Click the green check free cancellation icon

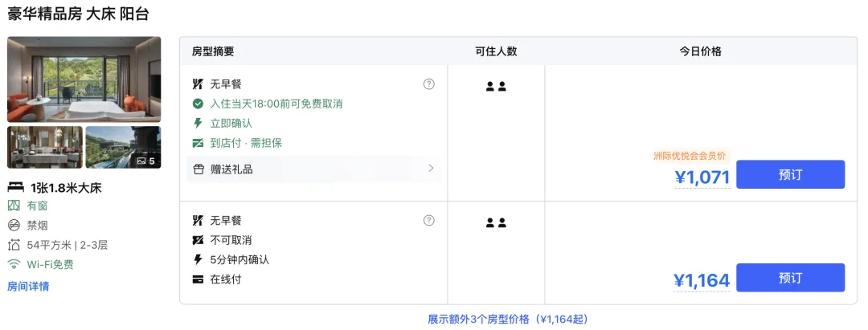198,104
